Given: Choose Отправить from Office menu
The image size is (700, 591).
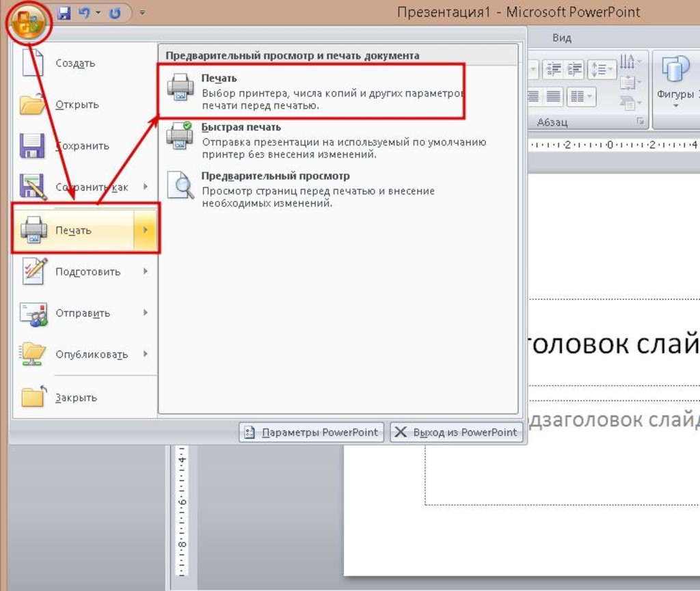Looking at the screenshot, I should (74, 313).
